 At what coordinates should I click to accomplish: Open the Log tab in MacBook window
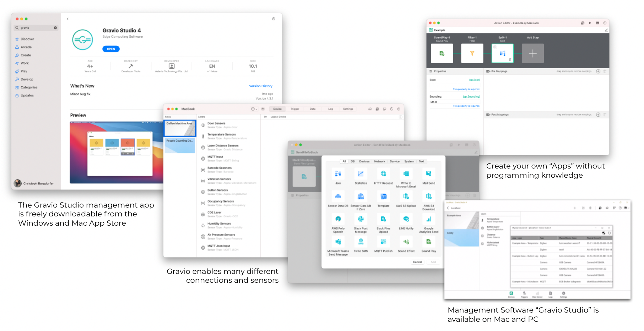[330, 109]
